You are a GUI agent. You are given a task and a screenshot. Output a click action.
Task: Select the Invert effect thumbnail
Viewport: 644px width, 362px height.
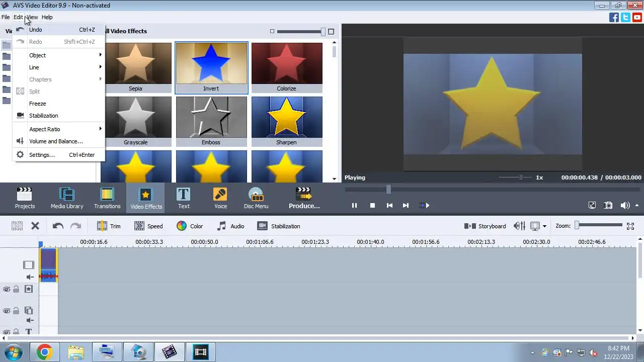[211, 68]
